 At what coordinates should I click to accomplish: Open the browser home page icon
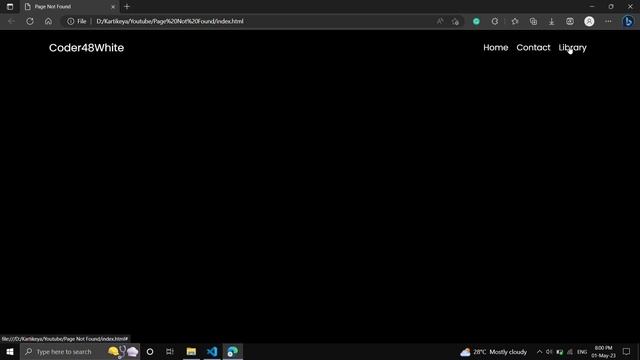click(x=48, y=21)
